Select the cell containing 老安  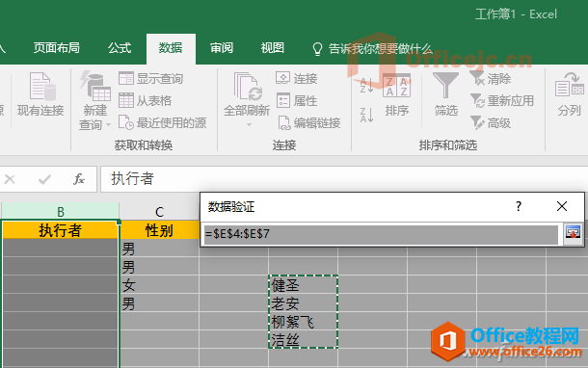(304, 303)
